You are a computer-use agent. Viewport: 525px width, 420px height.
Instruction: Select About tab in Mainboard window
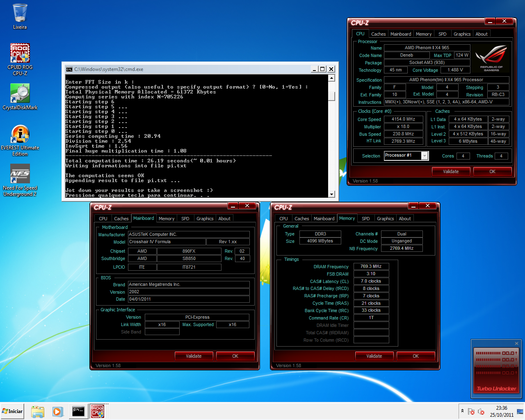pyautogui.click(x=224, y=219)
